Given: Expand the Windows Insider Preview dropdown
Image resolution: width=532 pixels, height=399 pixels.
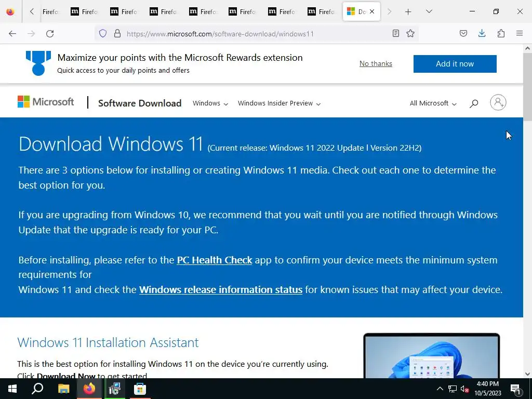Looking at the screenshot, I should tap(279, 103).
